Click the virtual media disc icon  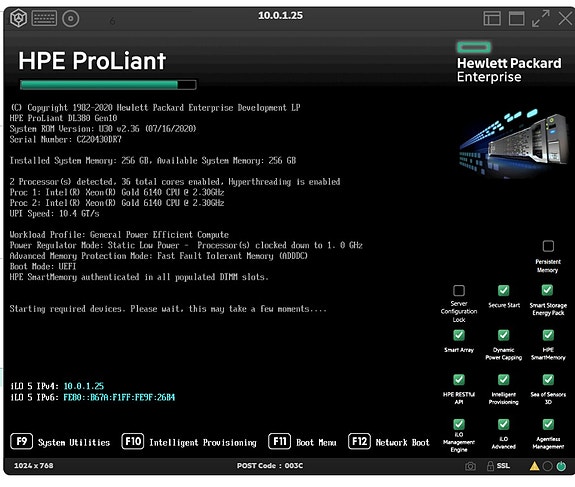(x=70, y=18)
